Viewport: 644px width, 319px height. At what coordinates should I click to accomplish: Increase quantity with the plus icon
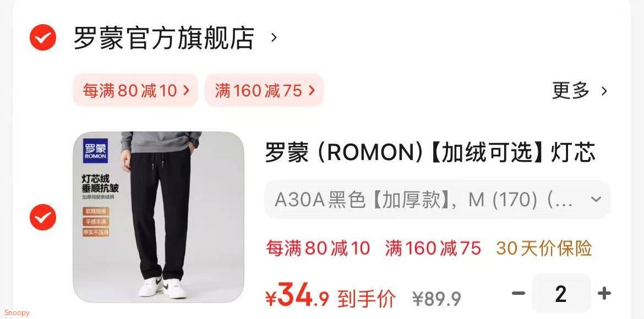(x=604, y=293)
